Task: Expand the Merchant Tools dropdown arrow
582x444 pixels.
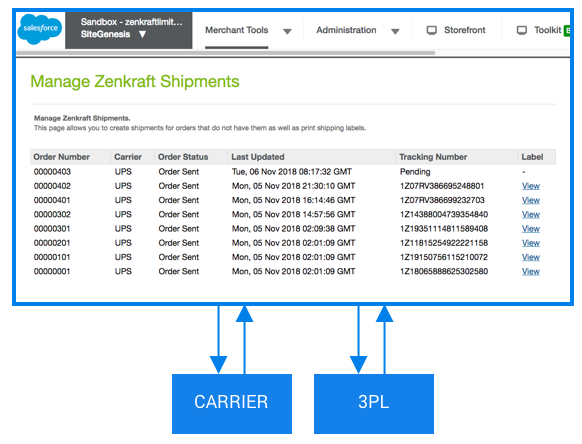Action: 287,32
